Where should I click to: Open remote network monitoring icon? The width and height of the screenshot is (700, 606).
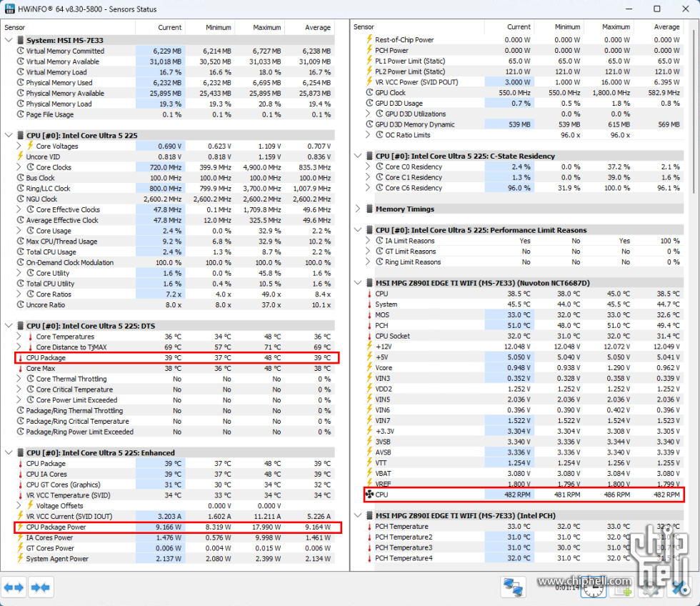tap(514, 587)
